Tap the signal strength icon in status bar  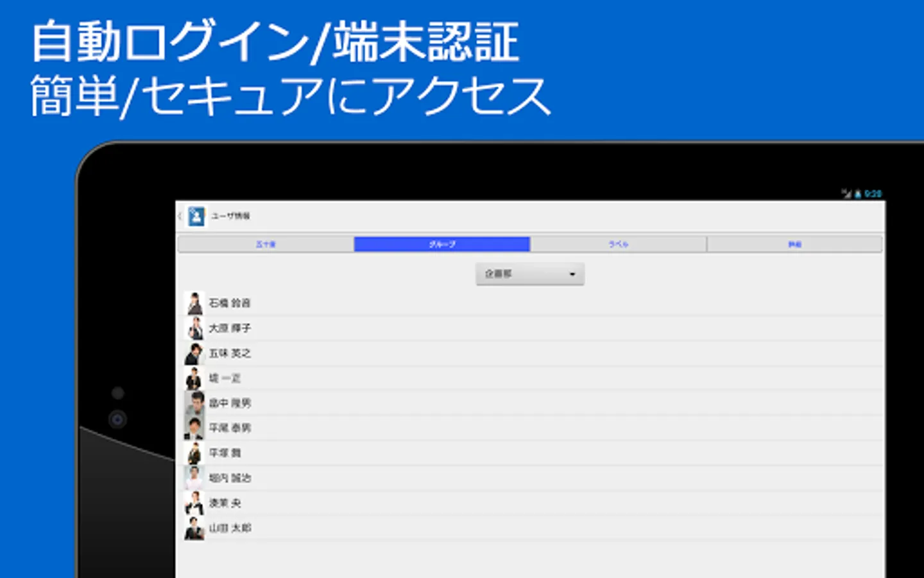click(847, 193)
